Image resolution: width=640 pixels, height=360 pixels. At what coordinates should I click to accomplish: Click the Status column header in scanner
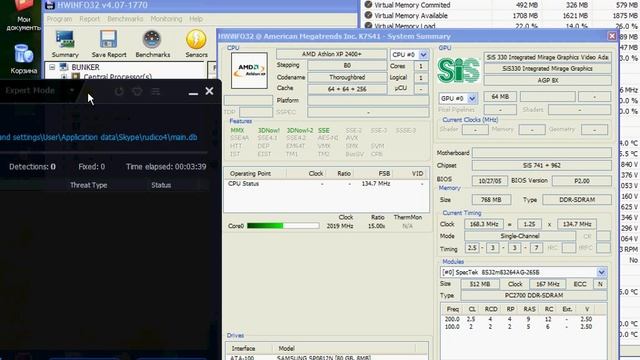coord(161,185)
